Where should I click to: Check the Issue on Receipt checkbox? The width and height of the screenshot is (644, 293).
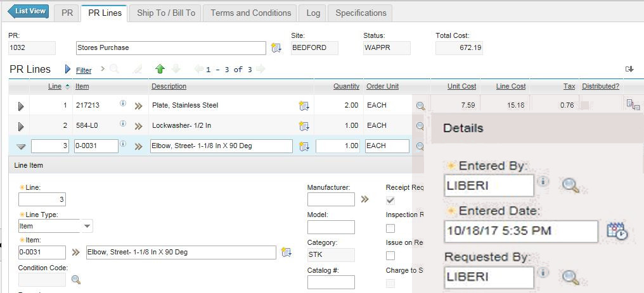390,256
